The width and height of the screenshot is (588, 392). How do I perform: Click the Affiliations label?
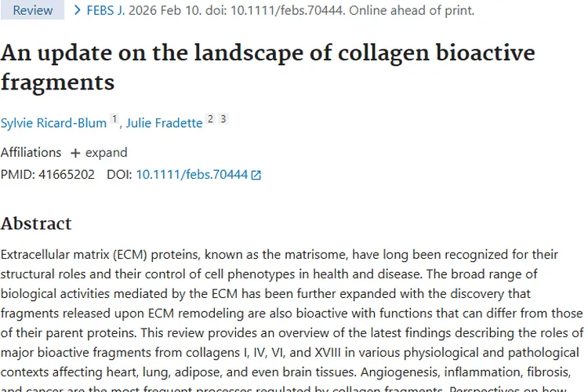pos(31,153)
